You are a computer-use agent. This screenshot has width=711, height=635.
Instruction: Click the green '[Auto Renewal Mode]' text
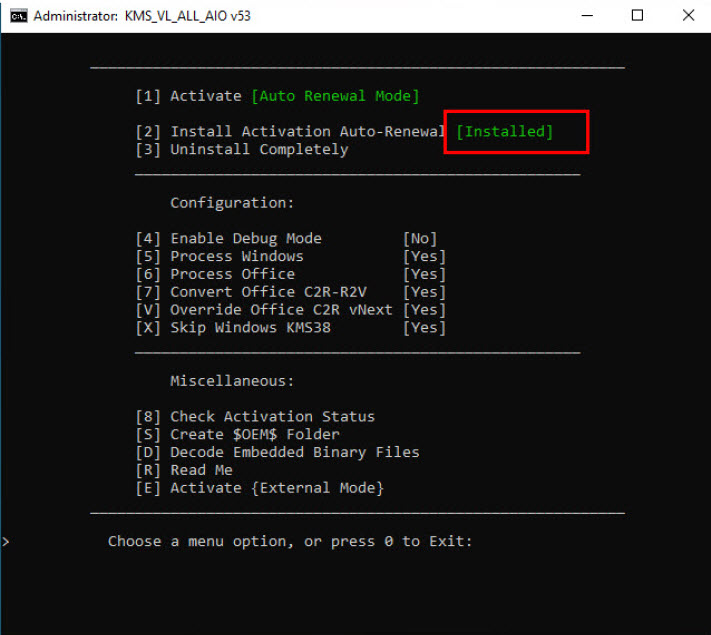(335, 96)
